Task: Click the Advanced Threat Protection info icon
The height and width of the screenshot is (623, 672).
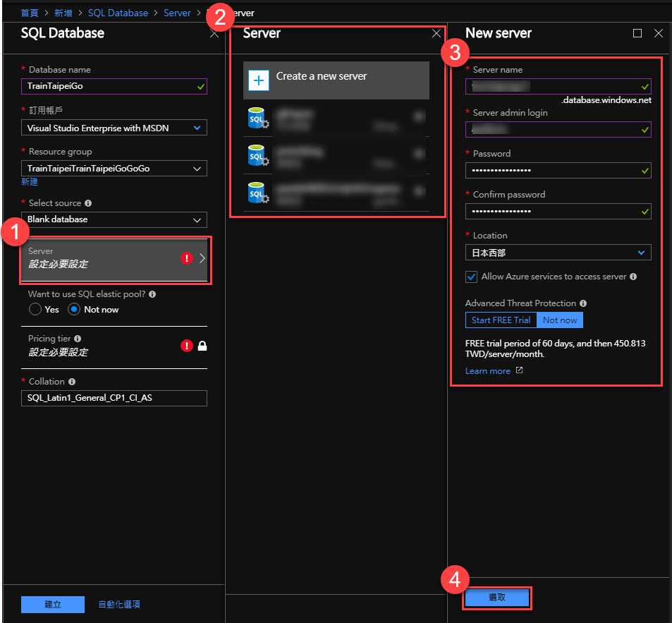Action: 583,303
